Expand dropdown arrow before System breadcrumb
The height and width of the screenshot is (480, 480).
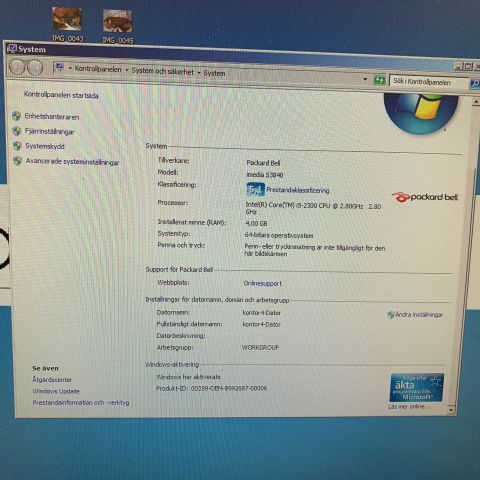pyautogui.click(x=199, y=72)
